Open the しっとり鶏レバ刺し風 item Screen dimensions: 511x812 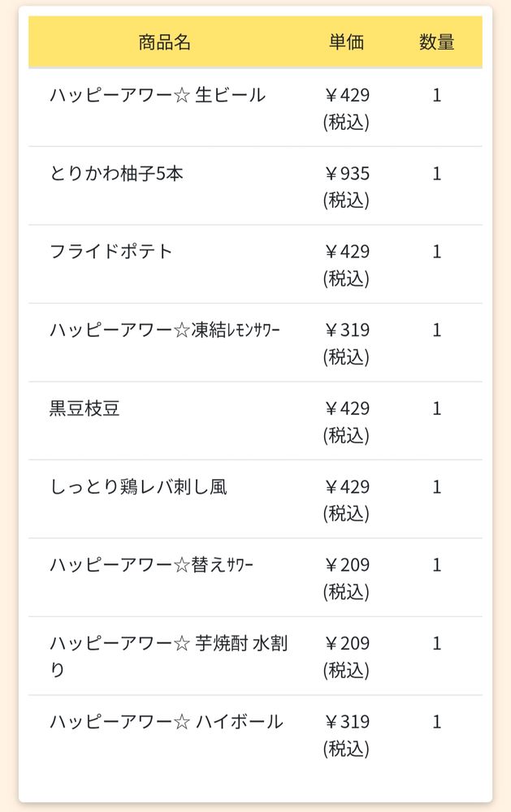pos(138,486)
